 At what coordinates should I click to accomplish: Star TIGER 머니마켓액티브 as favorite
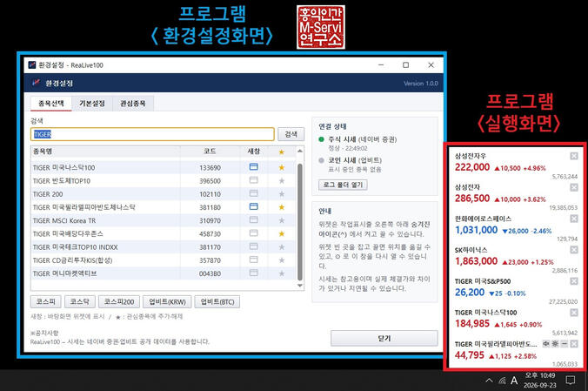point(282,273)
